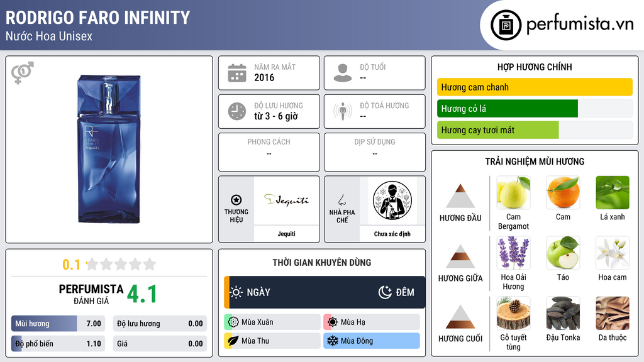Screen dimensions: 644x362
Task: Click the Độ lưu hương 0.00 score bar
Action: click(160, 324)
